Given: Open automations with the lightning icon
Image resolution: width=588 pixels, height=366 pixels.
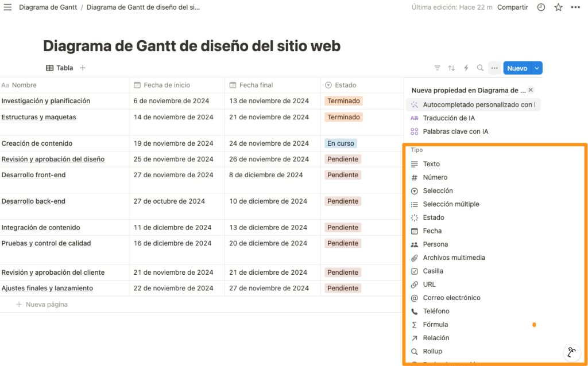Looking at the screenshot, I should (466, 68).
